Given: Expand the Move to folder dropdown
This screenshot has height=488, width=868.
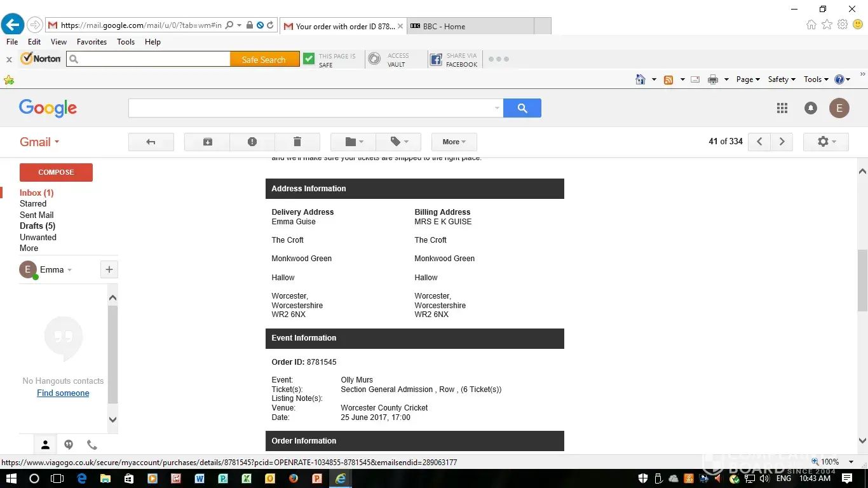Looking at the screenshot, I should coord(353,142).
